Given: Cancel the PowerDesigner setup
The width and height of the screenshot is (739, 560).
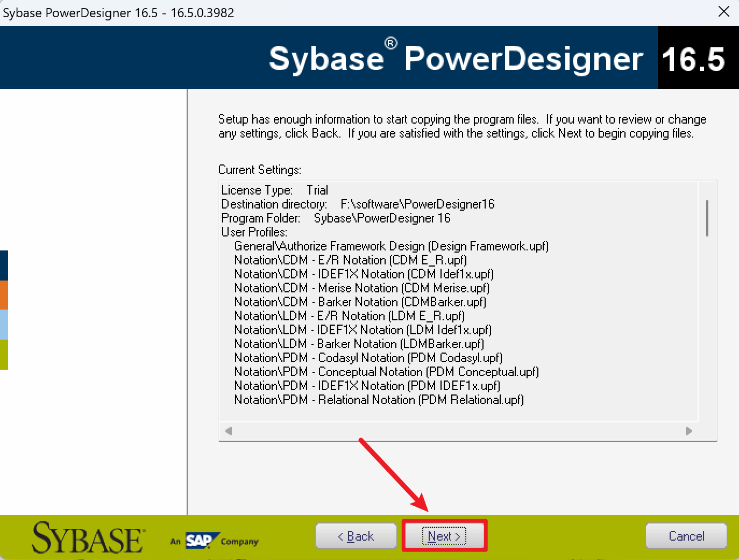Looking at the screenshot, I should click(x=686, y=536).
